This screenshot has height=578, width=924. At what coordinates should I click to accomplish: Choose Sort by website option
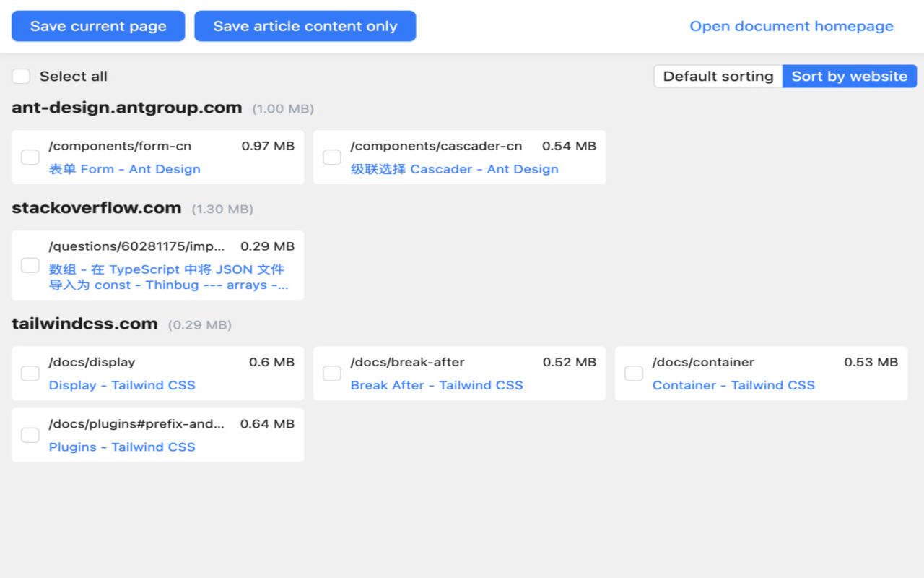coord(850,77)
